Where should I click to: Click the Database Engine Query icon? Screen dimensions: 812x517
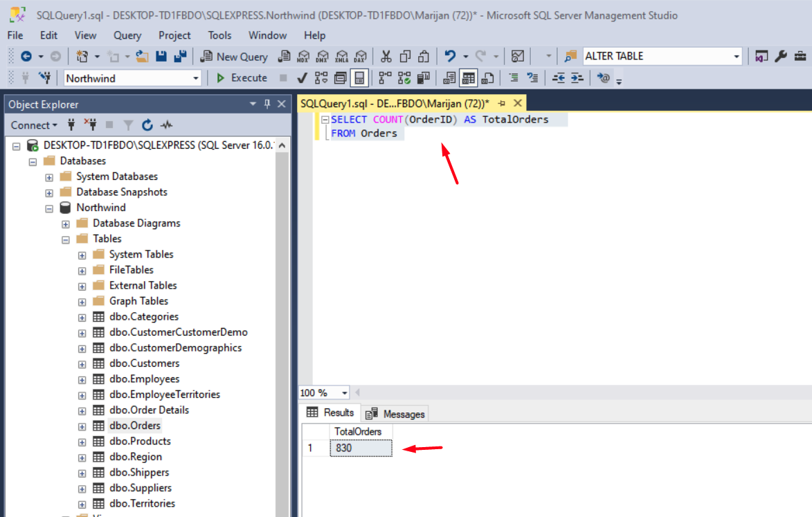(284, 57)
